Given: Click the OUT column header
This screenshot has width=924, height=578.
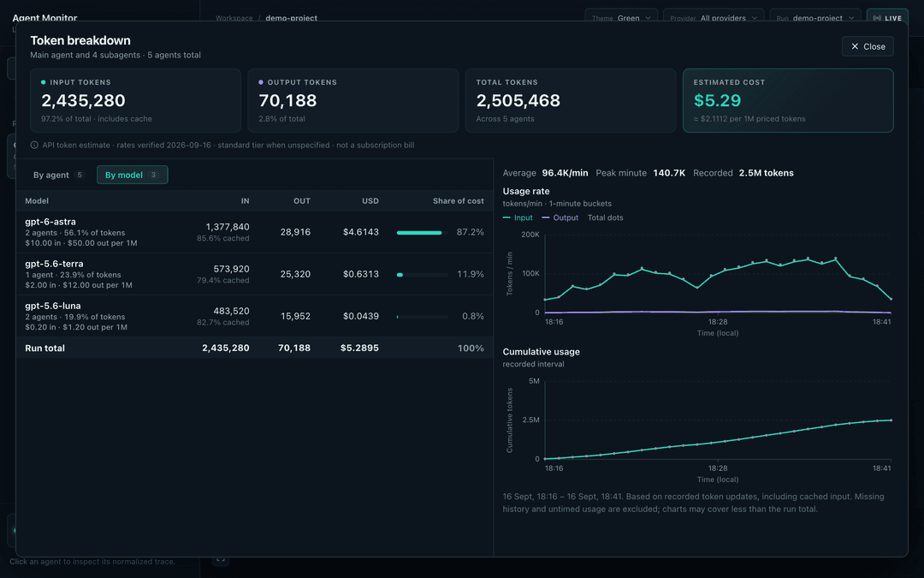Looking at the screenshot, I should pyautogui.click(x=302, y=201).
